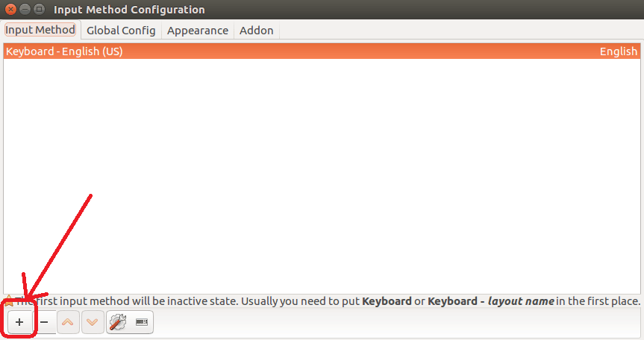Click the plus button to add input method
The image size is (644, 340).
pyautogui.click(x=19, y=323)
